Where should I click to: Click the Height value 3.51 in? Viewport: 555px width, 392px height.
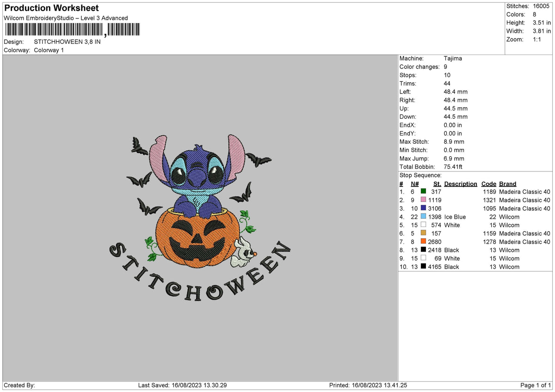tap(542, 23)
